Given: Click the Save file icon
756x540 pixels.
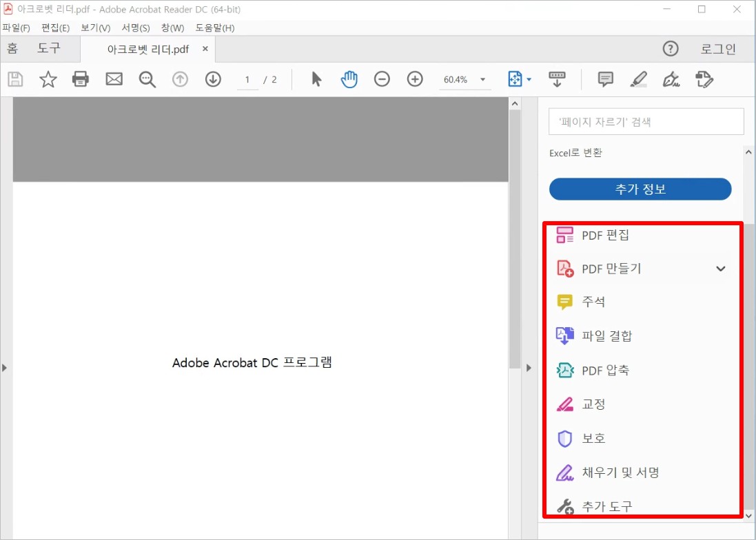Looking at the screenshot, I should point(15,79).
